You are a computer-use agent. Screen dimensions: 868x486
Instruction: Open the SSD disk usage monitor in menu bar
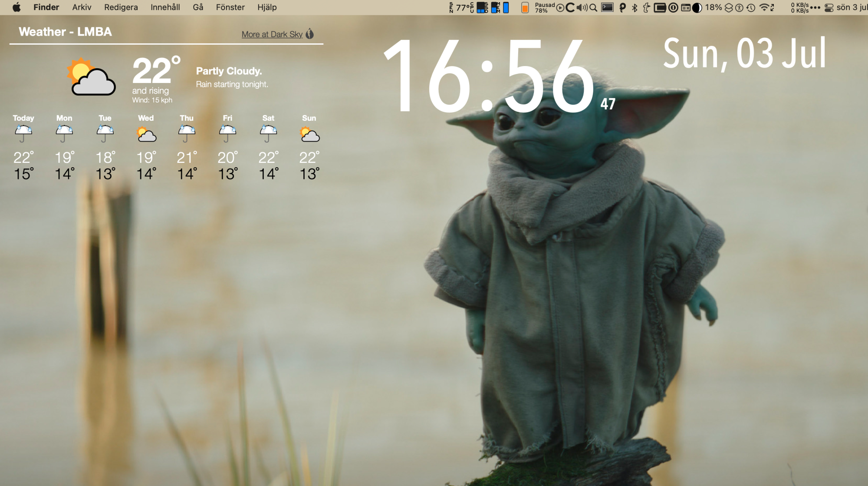(x=490, y=7)
